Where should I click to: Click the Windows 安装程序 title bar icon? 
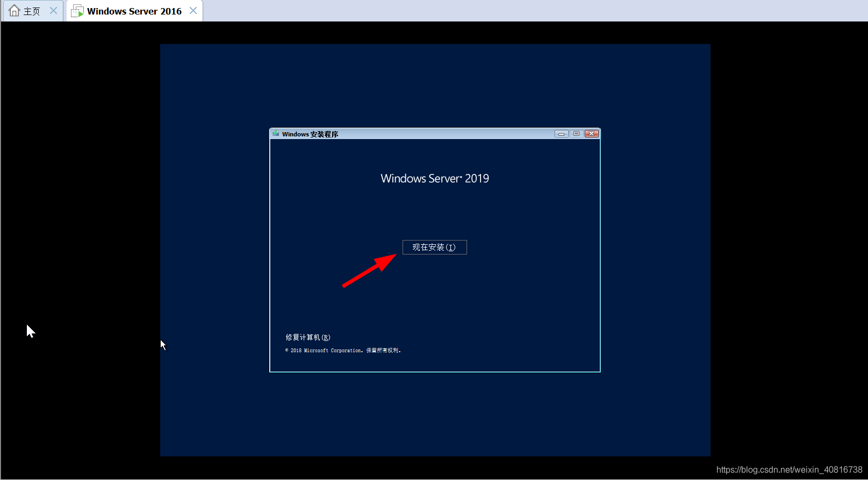click(276, 134)
